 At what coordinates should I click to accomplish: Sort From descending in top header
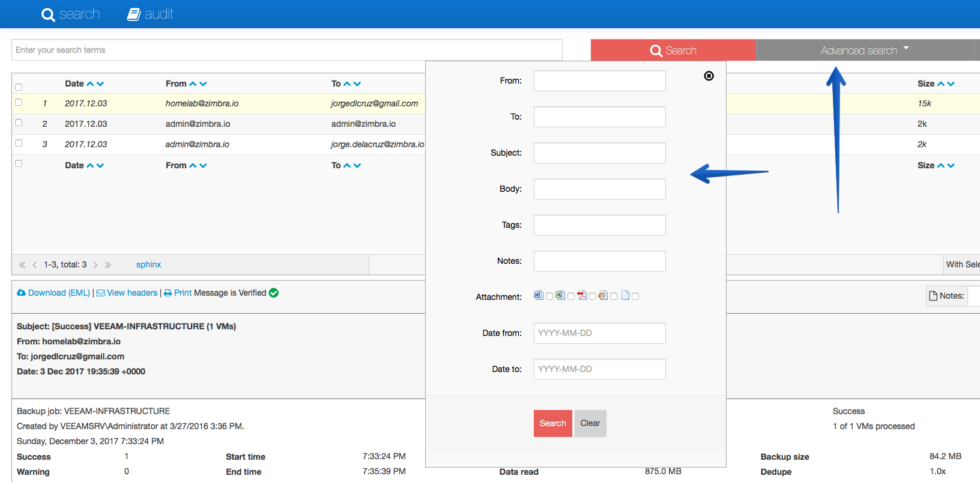pos(203,84)
